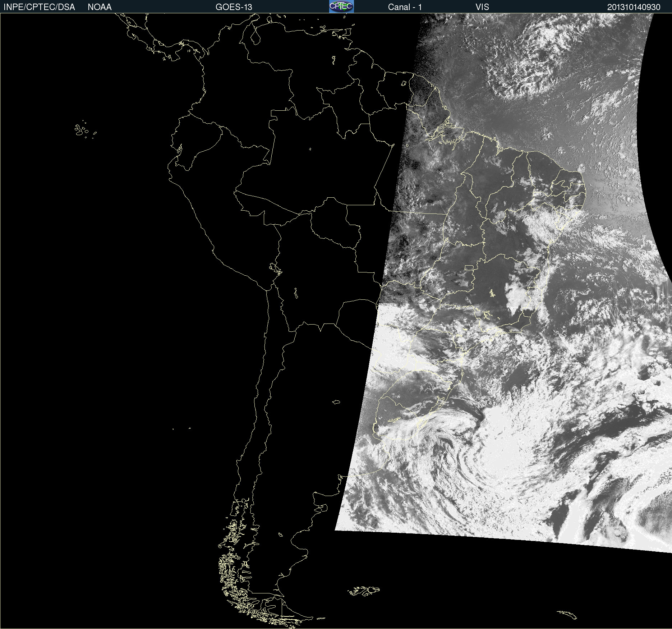Click the VIS channel label
Image resolution: width=672 pixels, height=629 pixels.
tap(482, 7)
